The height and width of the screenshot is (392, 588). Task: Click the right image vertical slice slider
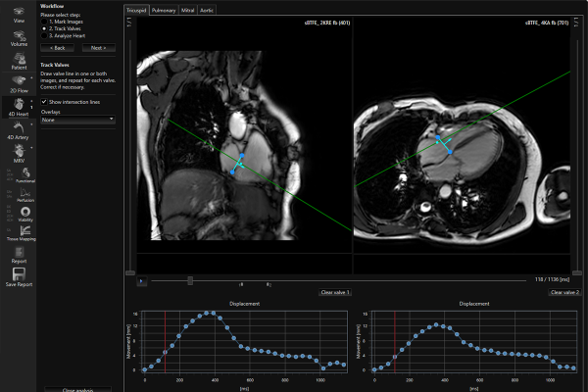pos(577,272)
